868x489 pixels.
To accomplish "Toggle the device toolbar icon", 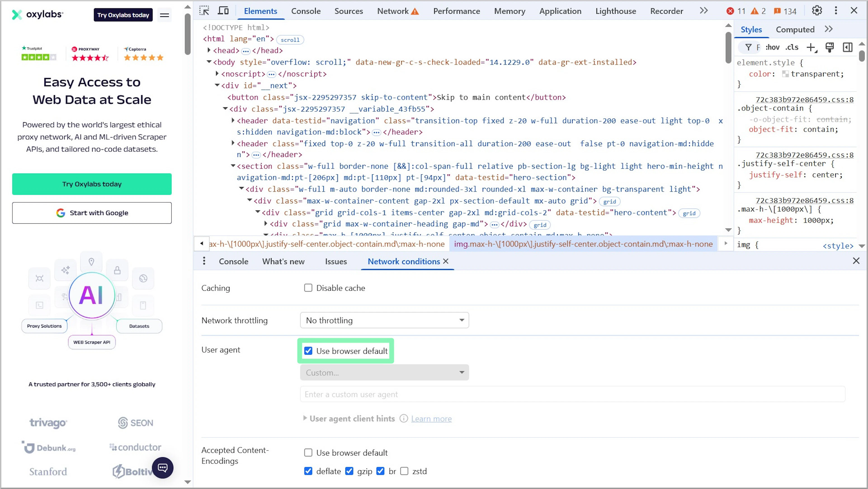I will pos(223,11).
